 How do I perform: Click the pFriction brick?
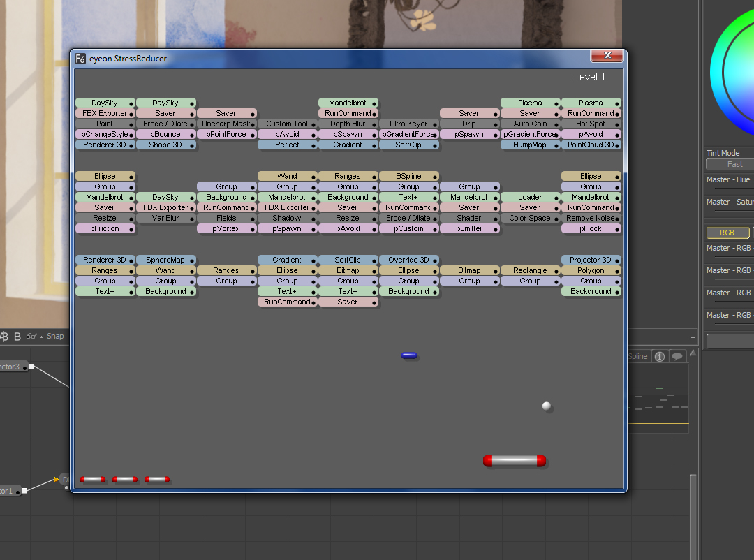[105, 229]
